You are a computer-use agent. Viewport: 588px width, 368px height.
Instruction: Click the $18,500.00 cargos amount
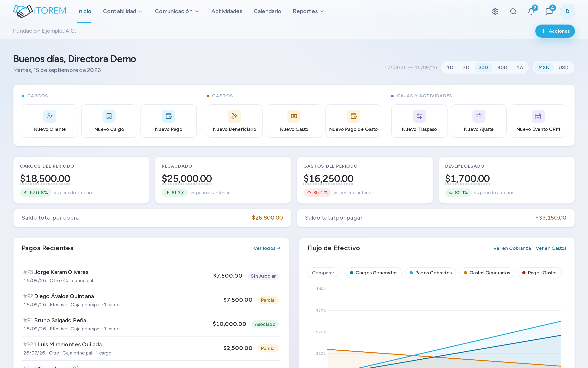[x=45, y=179]
